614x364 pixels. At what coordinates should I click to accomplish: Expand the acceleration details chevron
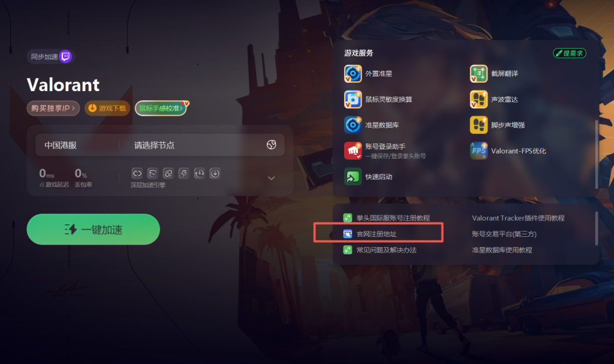[x=271, y=178]
